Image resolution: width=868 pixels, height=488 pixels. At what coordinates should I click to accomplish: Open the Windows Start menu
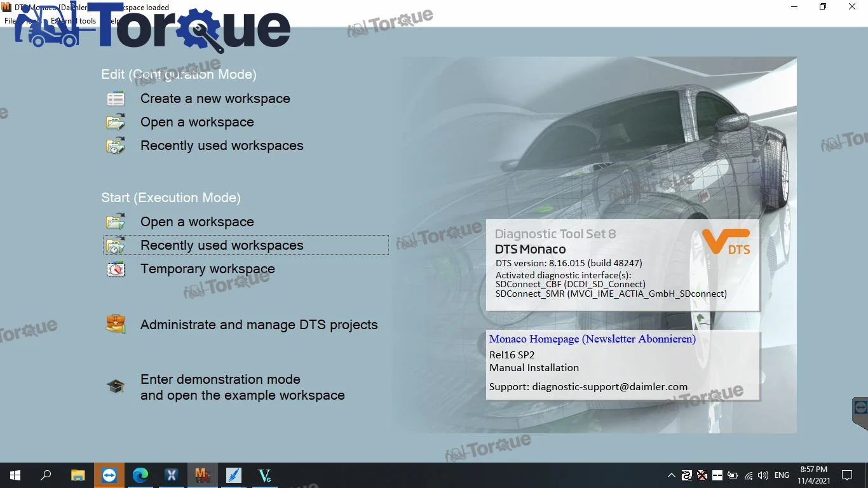click(15, 475)
